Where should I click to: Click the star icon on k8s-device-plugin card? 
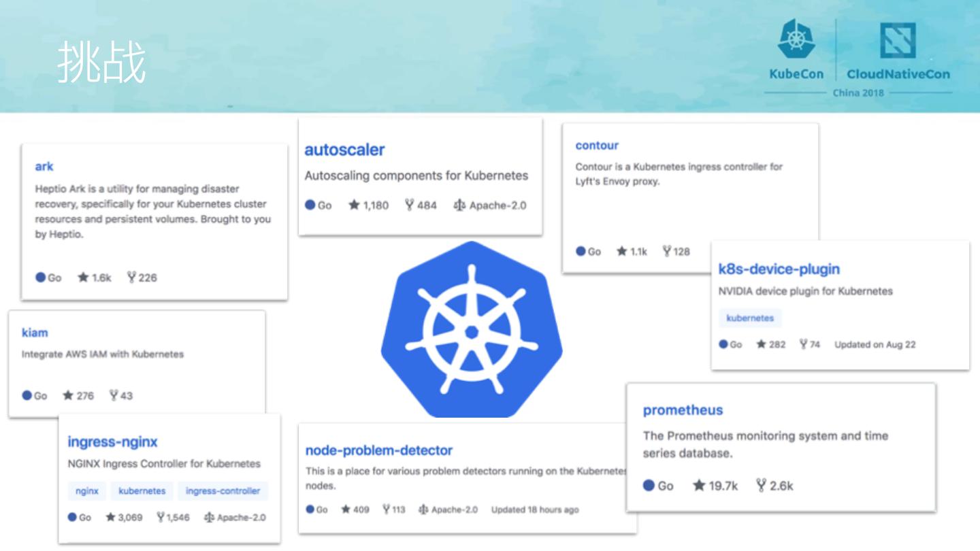click(x=761, y=345)
